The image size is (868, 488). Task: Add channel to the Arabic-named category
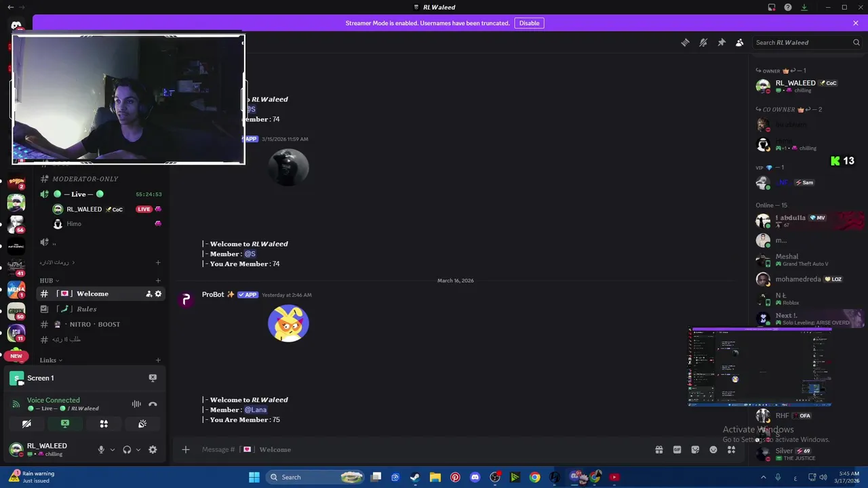pyautogui.click(x=158, y=262)
